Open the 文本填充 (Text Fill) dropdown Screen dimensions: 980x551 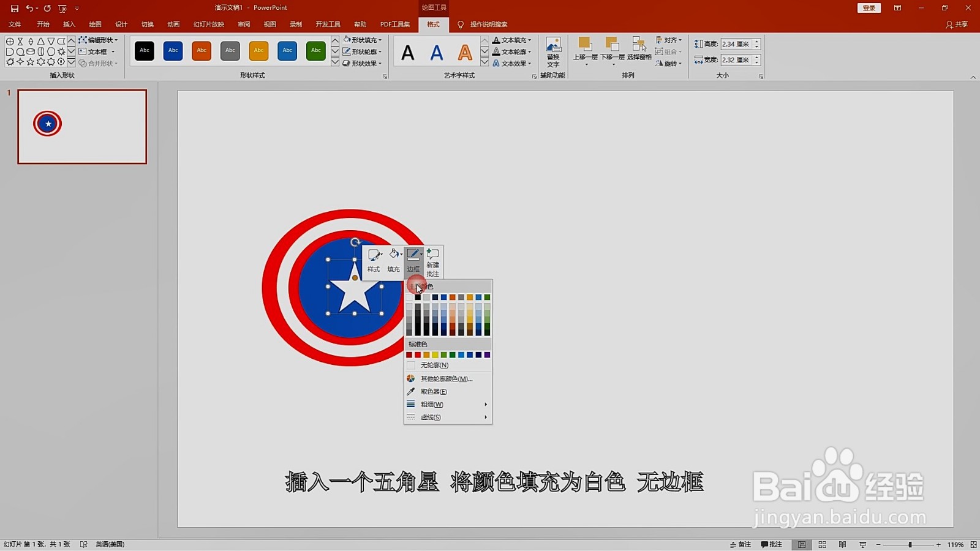(512, 40)
